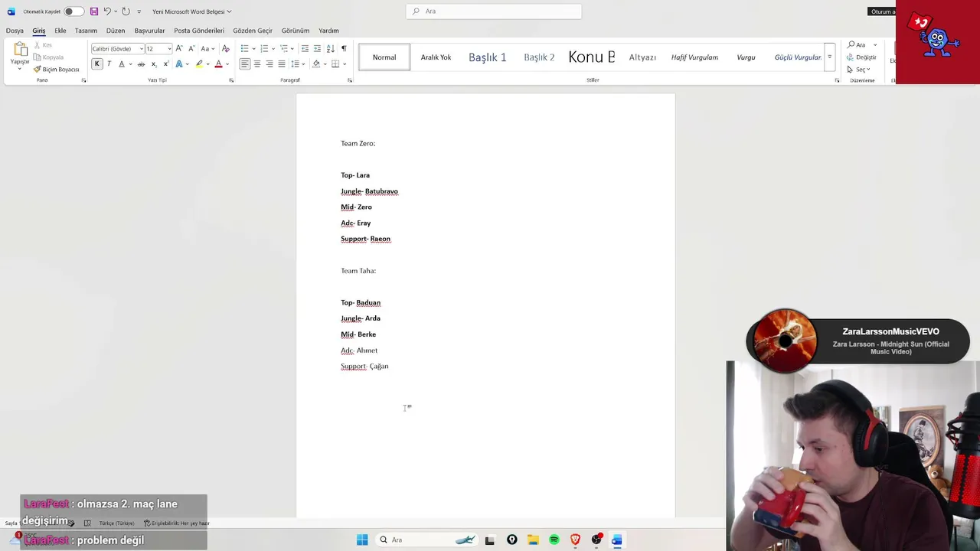Screen dimensions: 980x551
Task: Toggle left alignment of the paragraph
Action: (x=245, y=64)
